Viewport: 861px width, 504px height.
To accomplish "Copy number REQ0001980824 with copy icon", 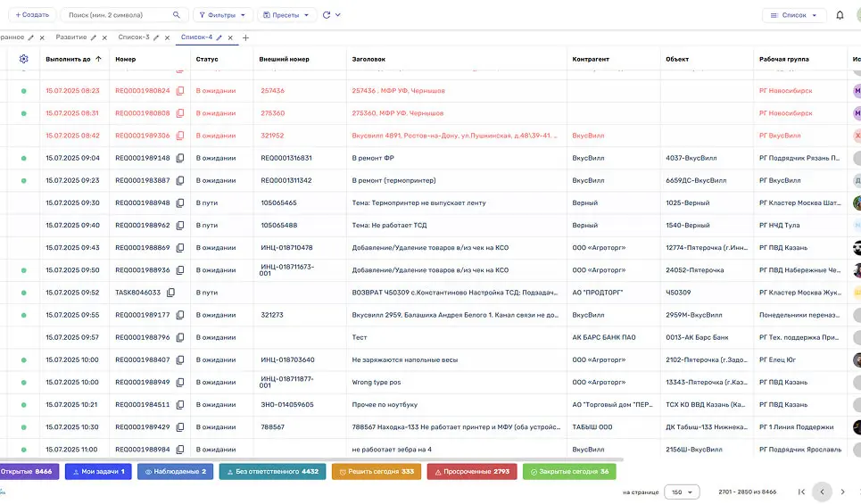I will (180, 91).
